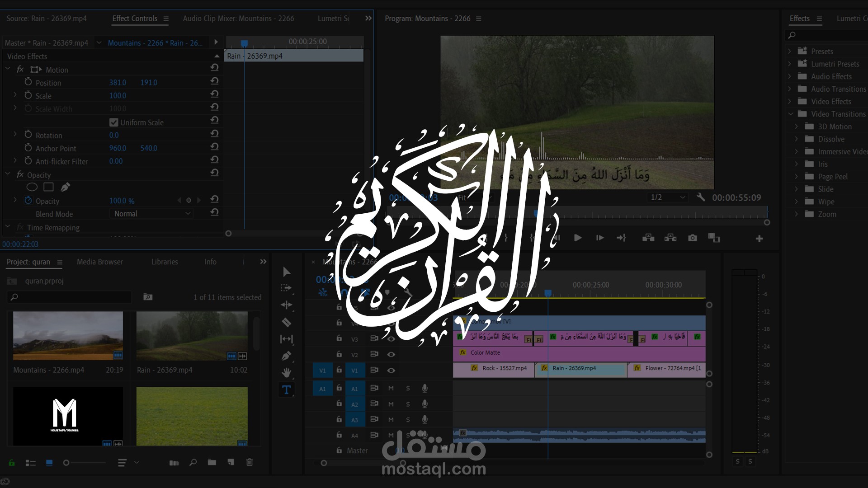This screenshot has width=868, height=488.
Task: Mute the A1 audio track
Action: click(x=391, y=388)
